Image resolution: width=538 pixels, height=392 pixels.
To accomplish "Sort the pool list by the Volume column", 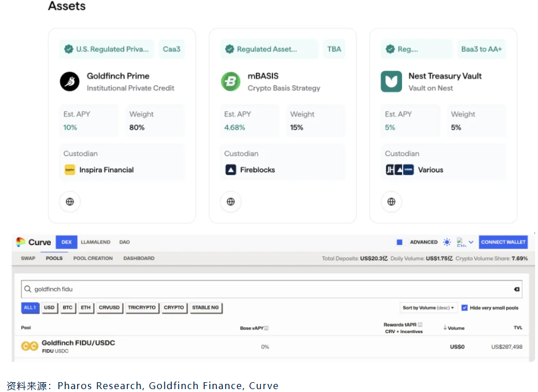I will pos(455,328).
